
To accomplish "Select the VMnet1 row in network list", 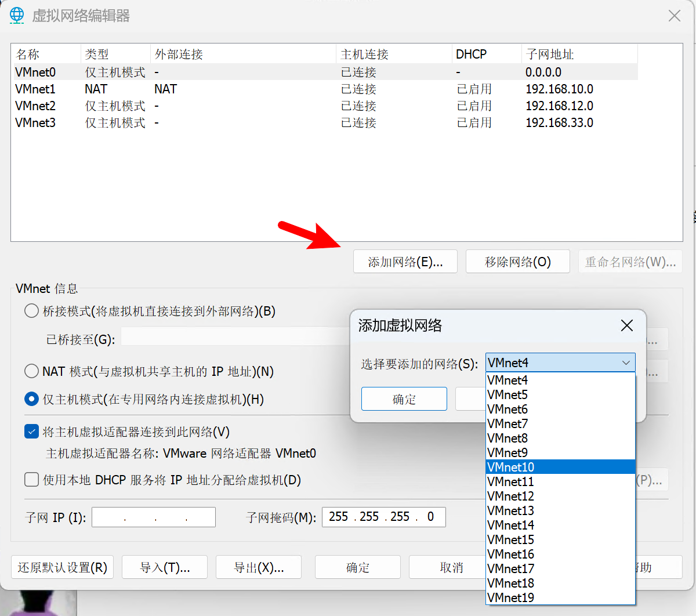I will coord(325,89).
